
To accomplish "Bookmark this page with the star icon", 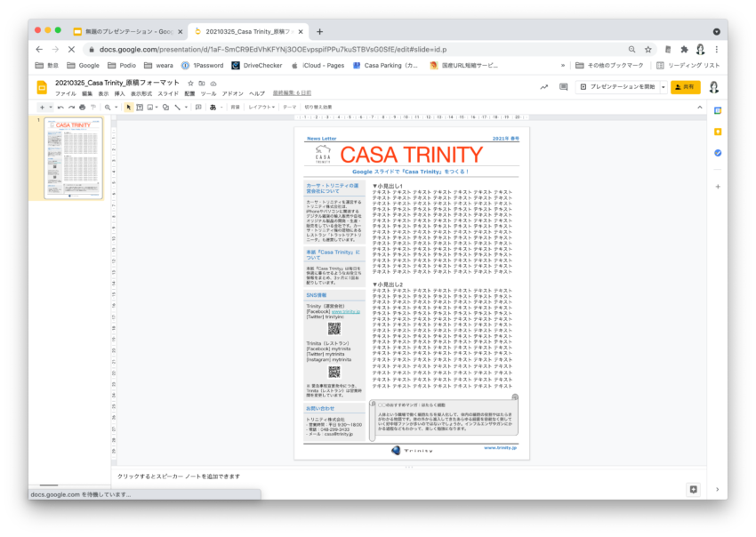I will coord(648,50).
